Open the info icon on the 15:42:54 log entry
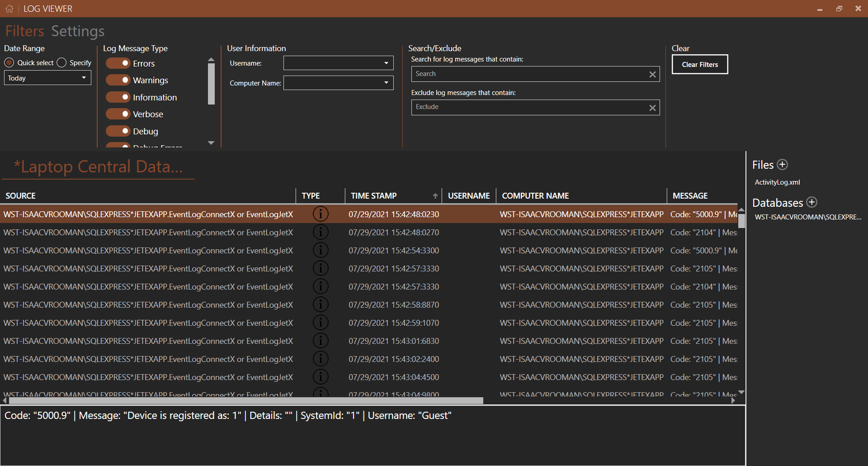 [321, 250]
